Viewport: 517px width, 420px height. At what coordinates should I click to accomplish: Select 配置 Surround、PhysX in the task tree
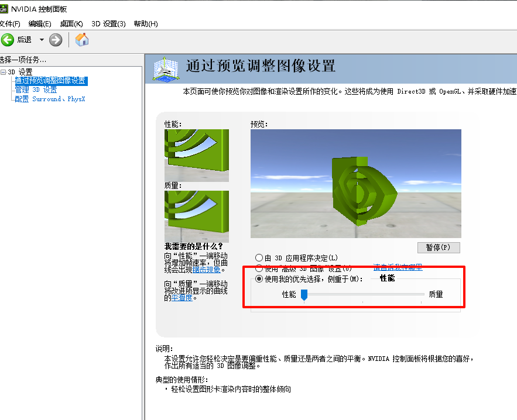[x=50, y=99]
